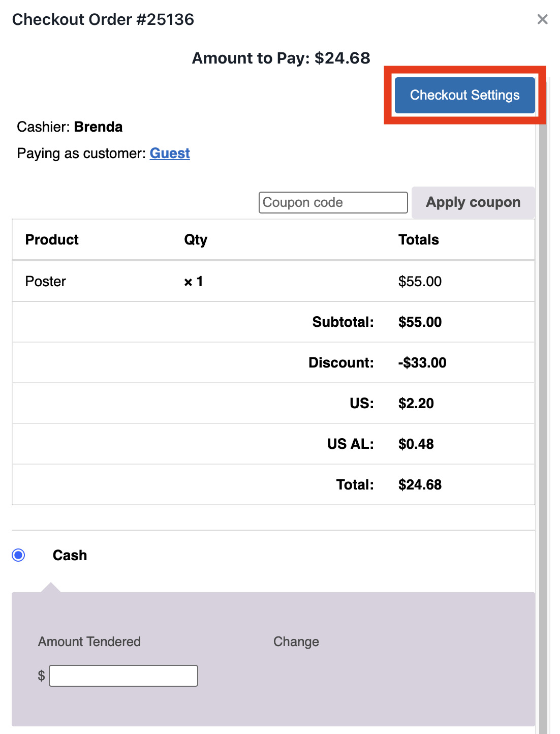Click the US tax amount $2.20
Viewport: 560px width, 734px height.
click(x=416, y=404)
